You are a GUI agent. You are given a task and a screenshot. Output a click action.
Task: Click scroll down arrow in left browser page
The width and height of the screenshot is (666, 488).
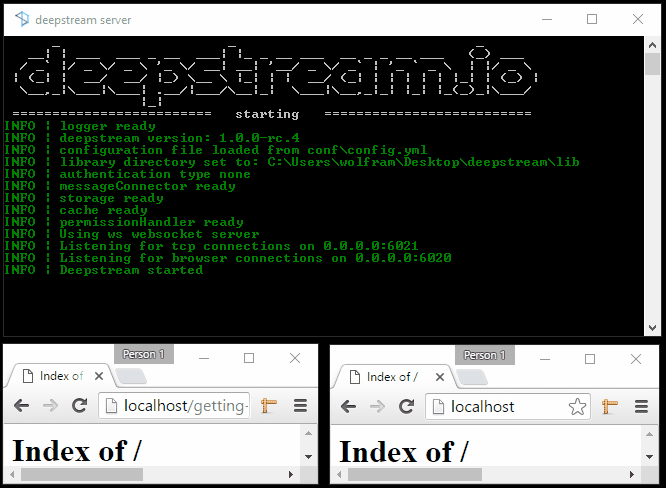click(x=309, y=457)
